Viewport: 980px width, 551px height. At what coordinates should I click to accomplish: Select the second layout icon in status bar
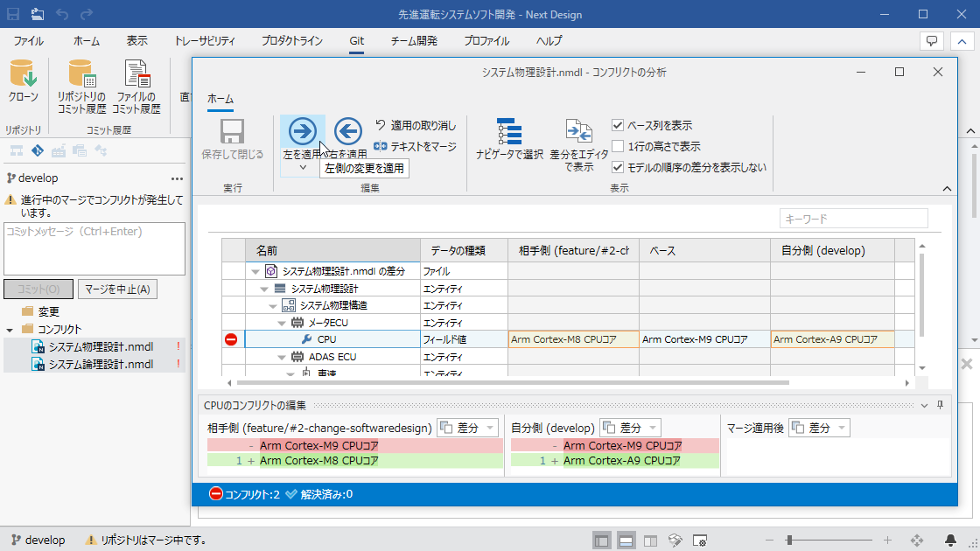coord(626,541)
